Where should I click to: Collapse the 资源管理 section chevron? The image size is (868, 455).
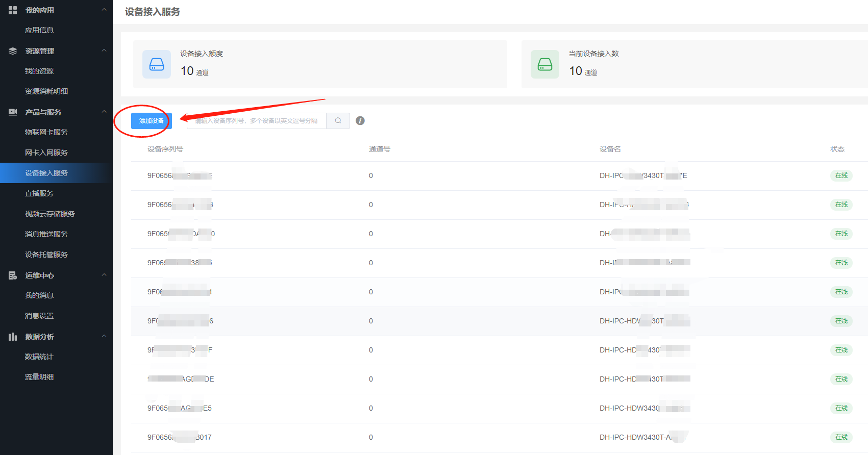[x=104, y=50]
